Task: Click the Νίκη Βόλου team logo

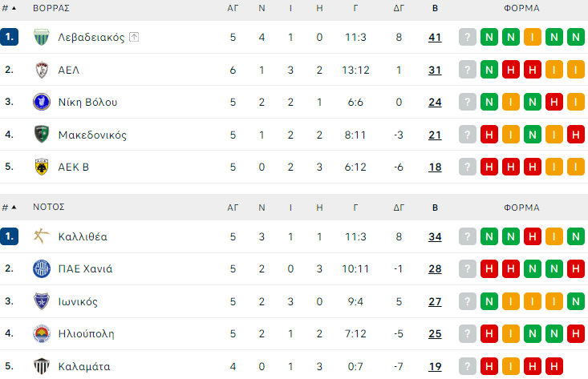Action: tap(42, 102)
